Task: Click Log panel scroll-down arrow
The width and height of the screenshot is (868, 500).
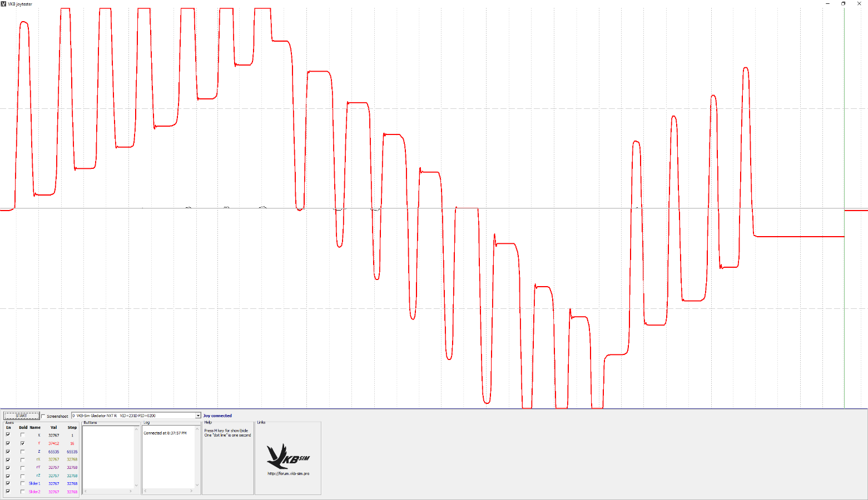Action: [x=197, y=485]
